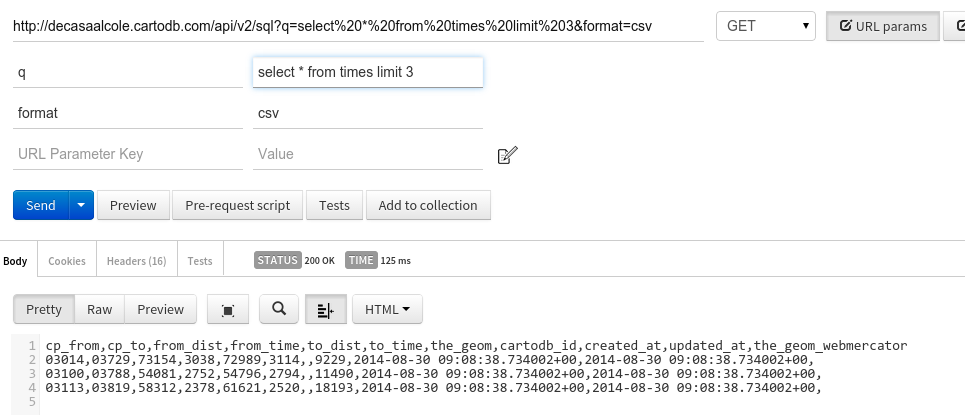This screenshot has width=965, height=420.
Task: Click the STATUS 200 OK label
Action: [x=295, y=260]
